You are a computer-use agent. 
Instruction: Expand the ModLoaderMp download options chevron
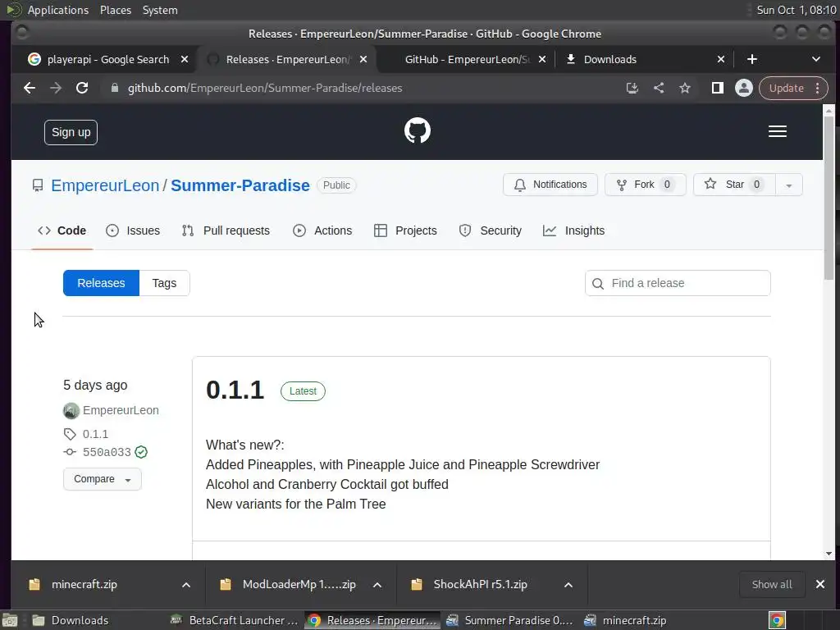377,584
